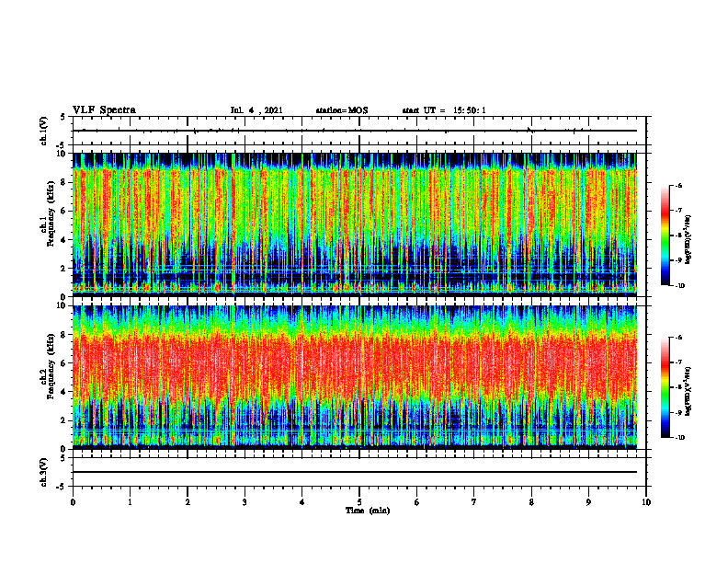The image size is (728, 563).
Task: Click the '3' time axis tick label
Action: pos(245,502)
